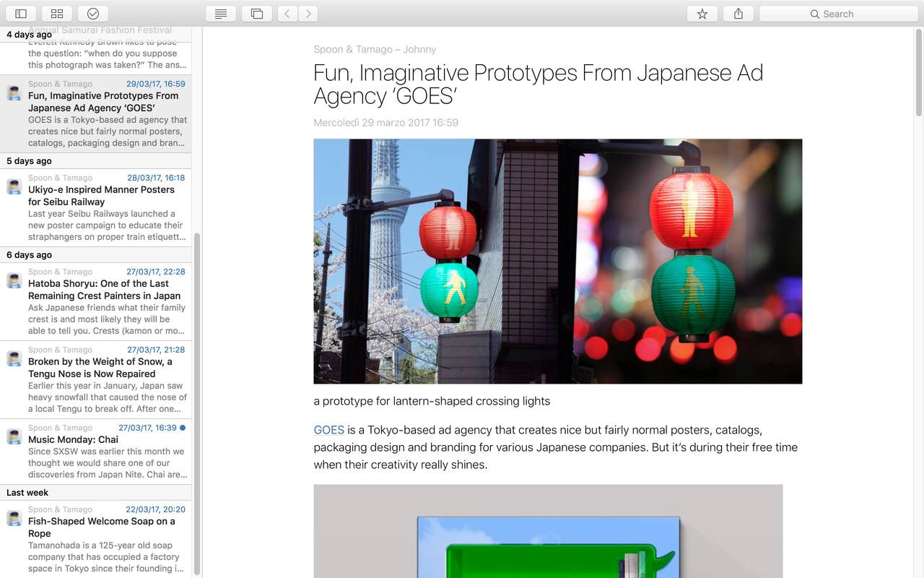The height and width of the screenshot is (578, 924).
Task: Click the feed favicon beside 'Fish-Shaped Welcome Soap'
Action: pyautogui.click(x=13, y=518)
